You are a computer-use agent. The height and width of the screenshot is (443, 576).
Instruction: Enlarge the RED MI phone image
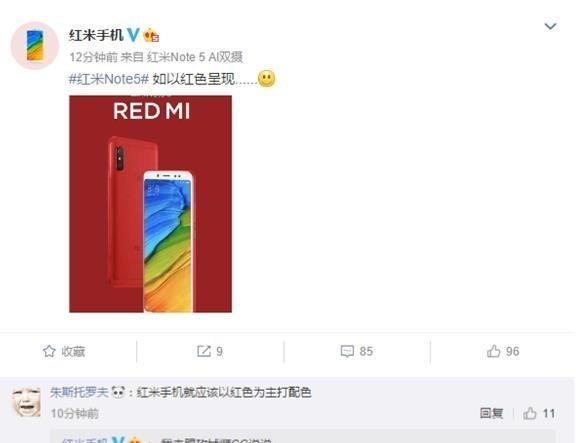point(151,204)
